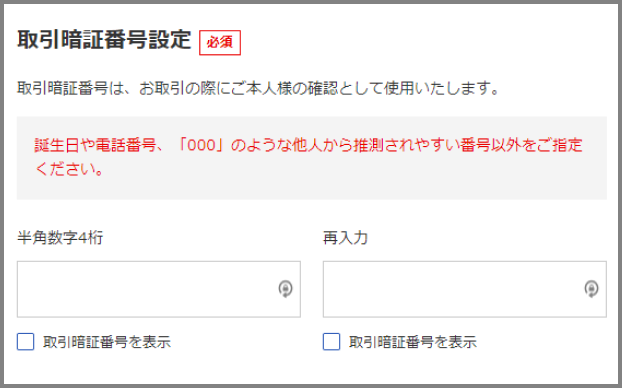This screenshot has height=388, width=622.
Task: Click the red 必須 required badge
Action: tap(220, 42)
